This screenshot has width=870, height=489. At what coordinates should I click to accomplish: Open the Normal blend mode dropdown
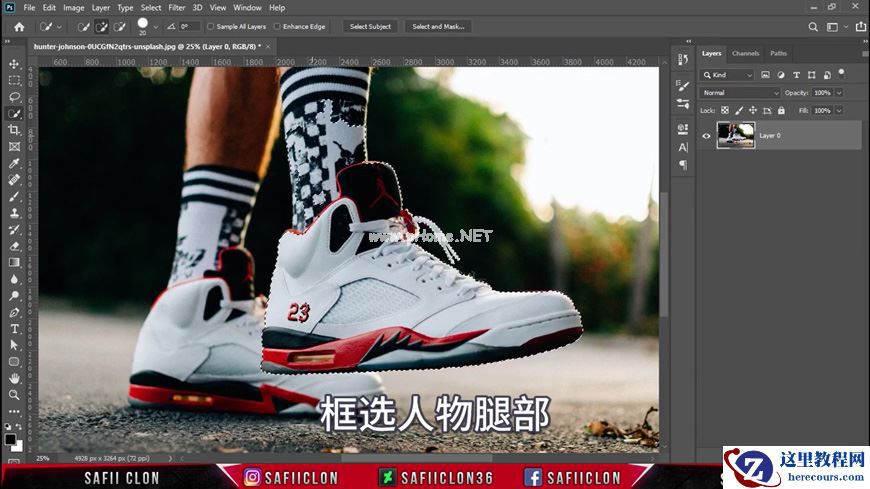740,93
